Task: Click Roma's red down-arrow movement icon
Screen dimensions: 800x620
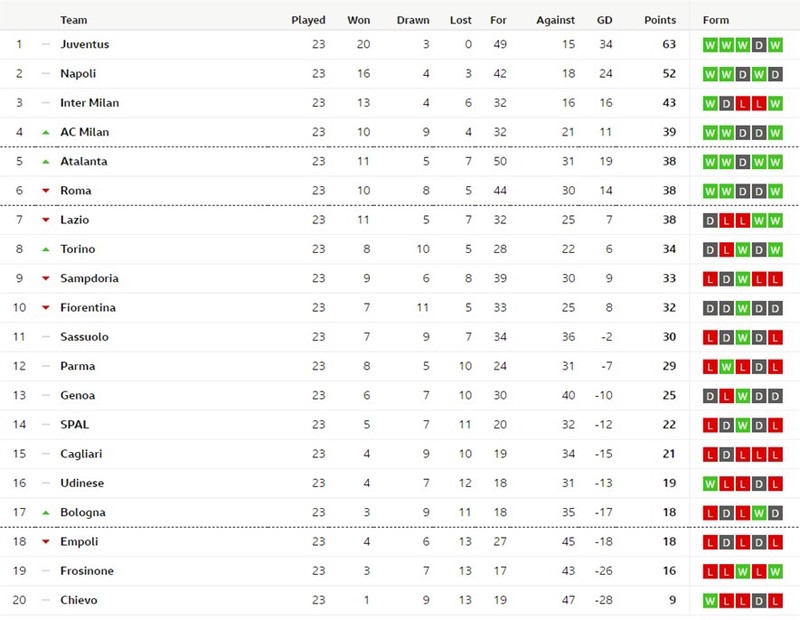Action: (46, 191)
